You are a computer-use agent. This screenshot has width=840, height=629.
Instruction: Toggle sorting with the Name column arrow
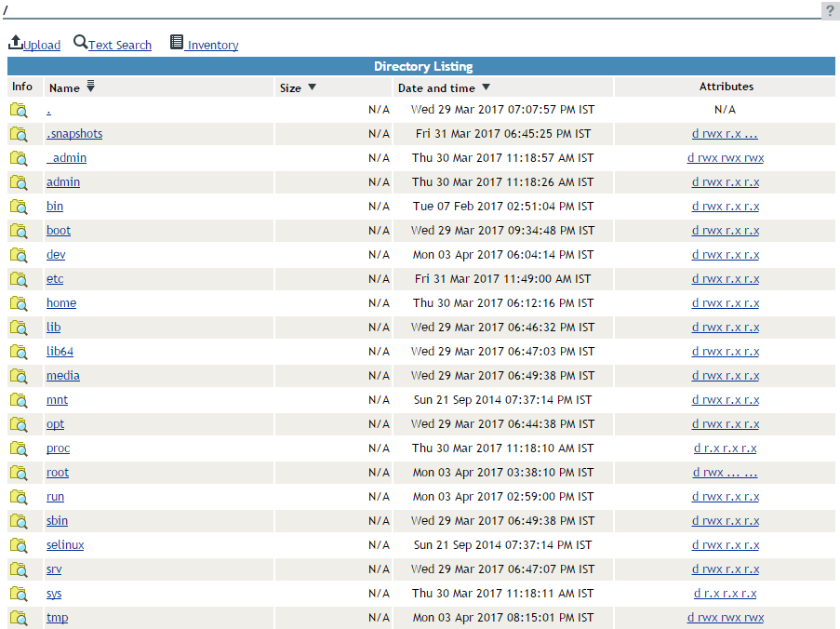[90, 86]
